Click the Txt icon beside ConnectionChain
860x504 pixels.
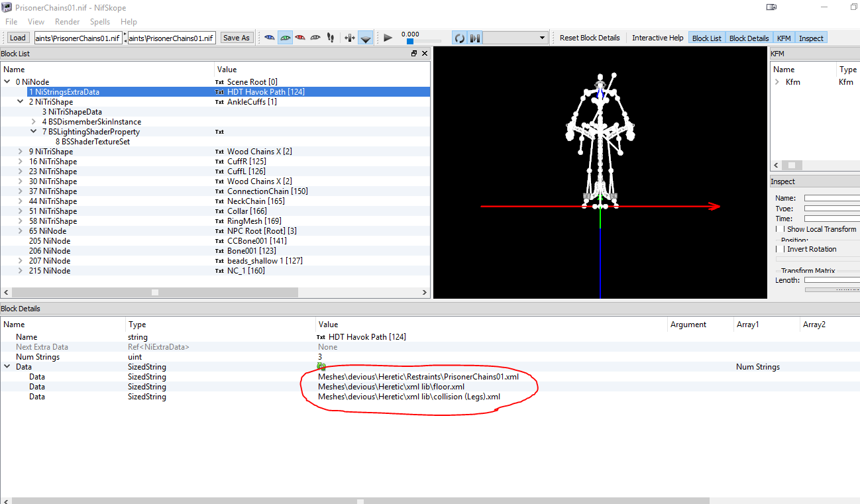pyautogui.click(x=219, y=191)
